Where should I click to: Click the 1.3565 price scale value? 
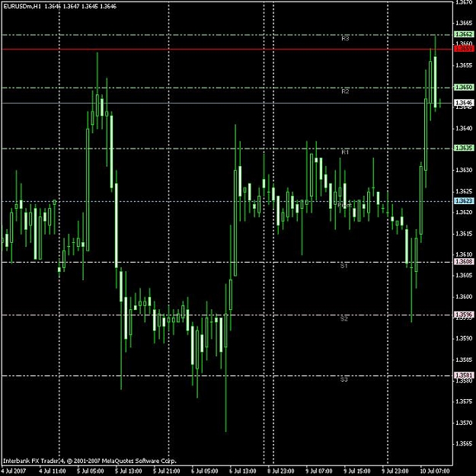pyautogui.click(x=464, y=444)
